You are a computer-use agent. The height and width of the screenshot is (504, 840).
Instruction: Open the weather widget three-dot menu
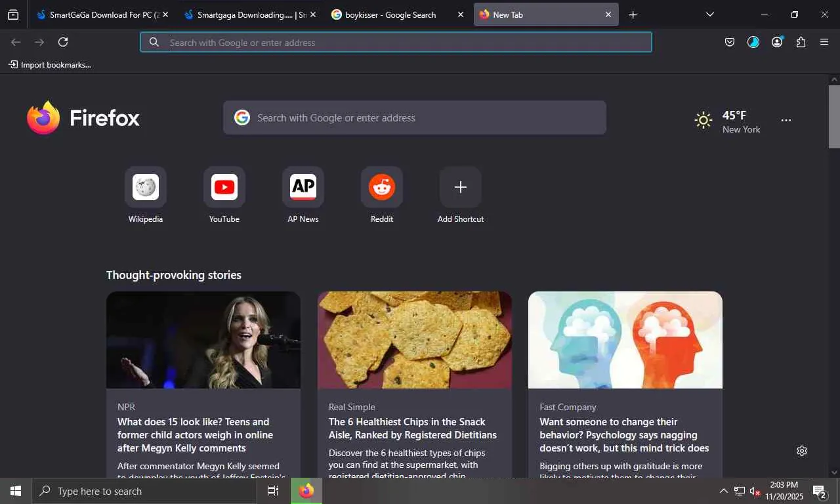point(786,120)
